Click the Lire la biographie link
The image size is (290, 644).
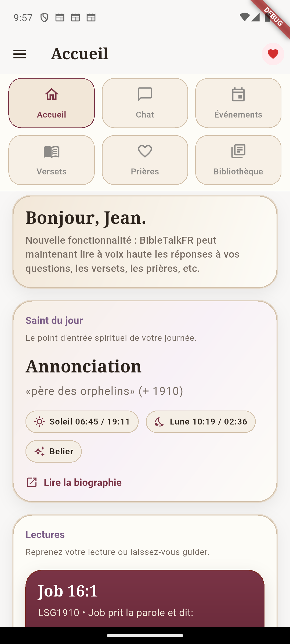tap(82, 482)
